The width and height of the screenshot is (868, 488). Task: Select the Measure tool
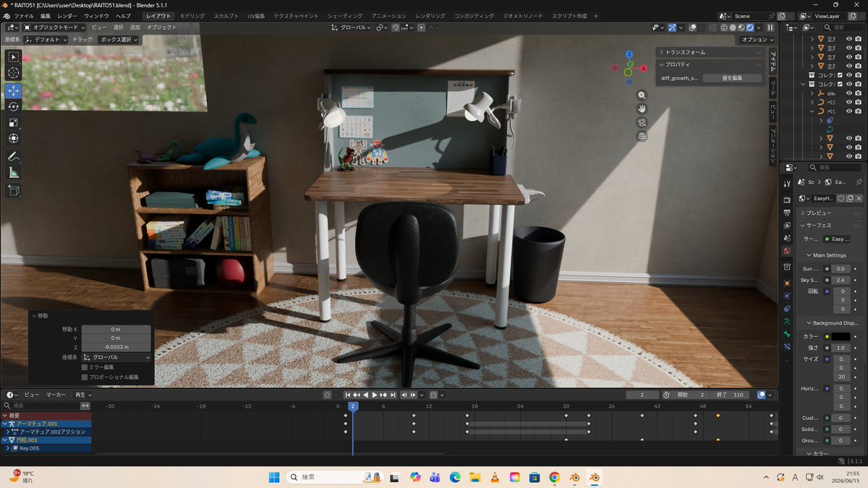[14, 172]
